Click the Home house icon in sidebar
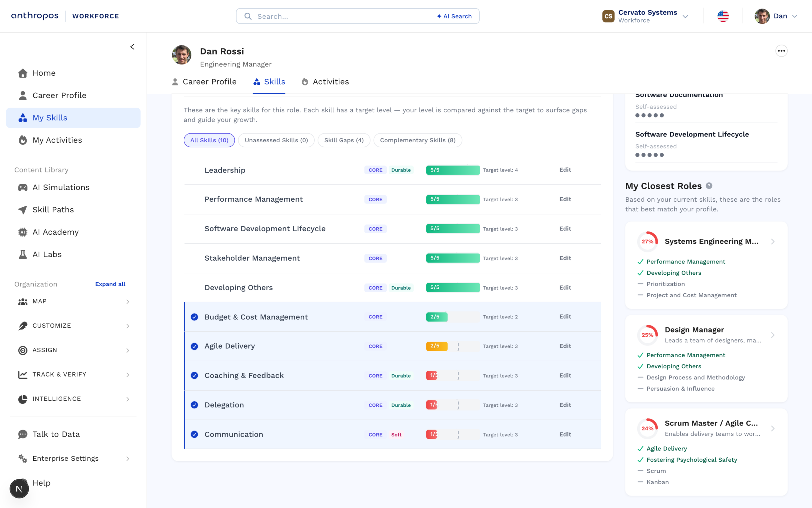Screen dimensions: 812x508 [23, 73]
